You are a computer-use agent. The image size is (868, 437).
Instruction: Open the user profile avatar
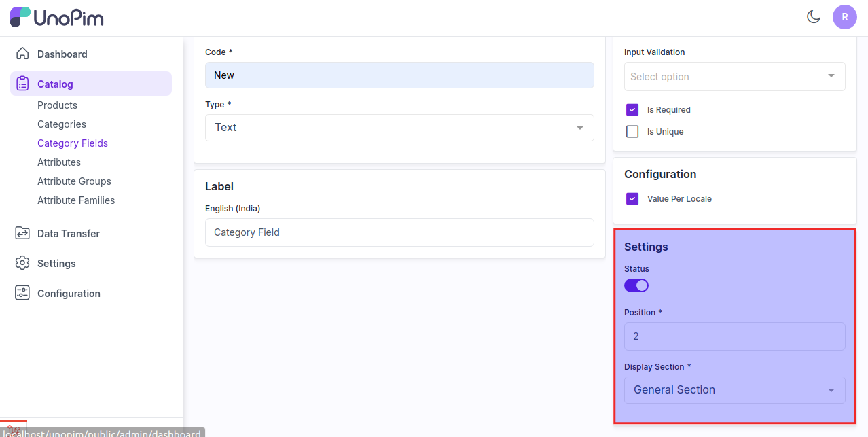point(844,17)
